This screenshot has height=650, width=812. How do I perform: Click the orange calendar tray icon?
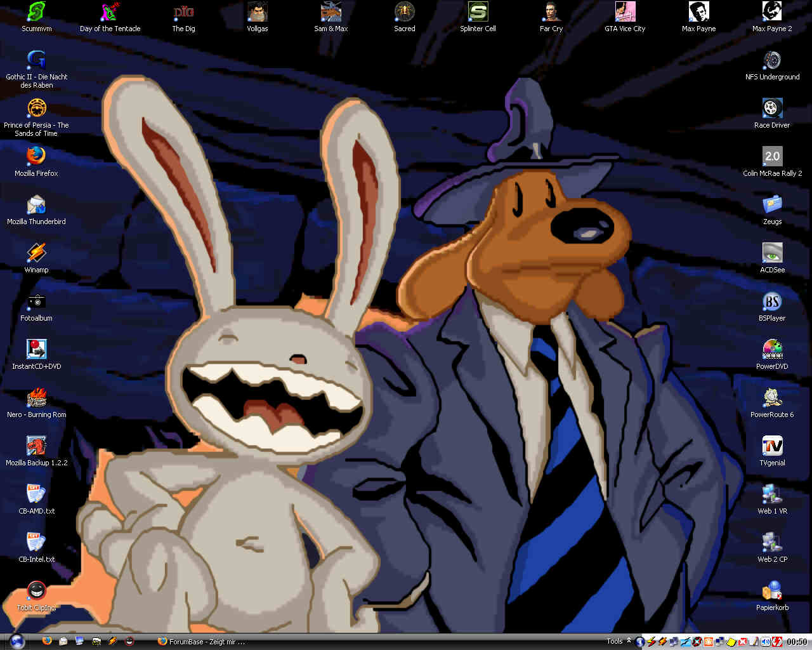point(709,642)
